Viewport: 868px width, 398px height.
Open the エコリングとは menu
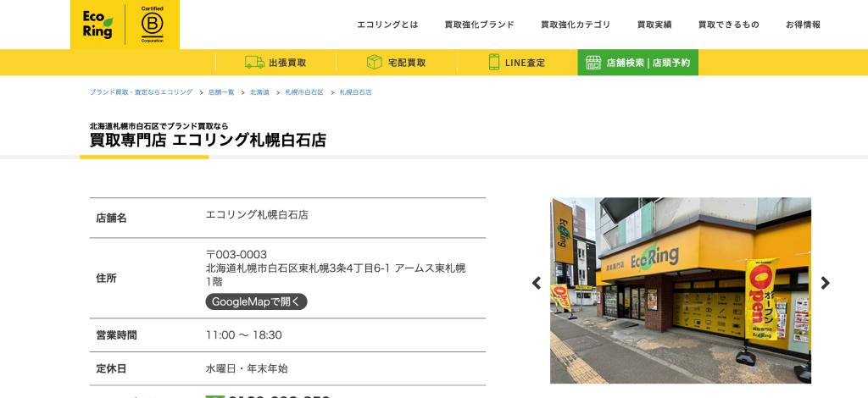[387, 25]
